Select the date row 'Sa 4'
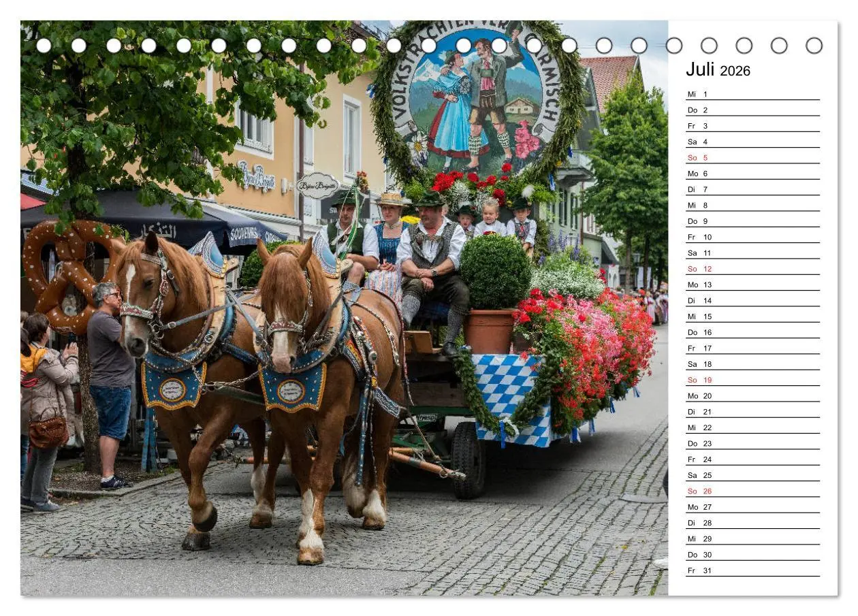 752,142
